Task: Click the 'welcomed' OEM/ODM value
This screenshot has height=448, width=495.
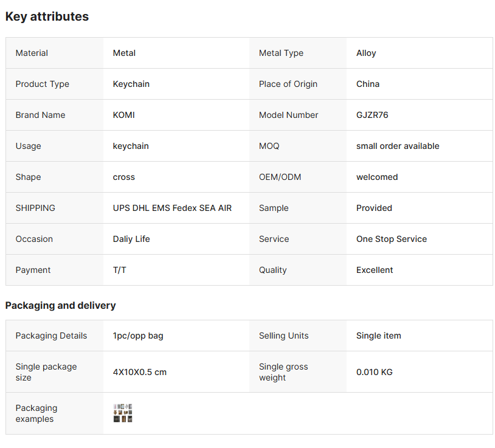Action: [377, 177]
